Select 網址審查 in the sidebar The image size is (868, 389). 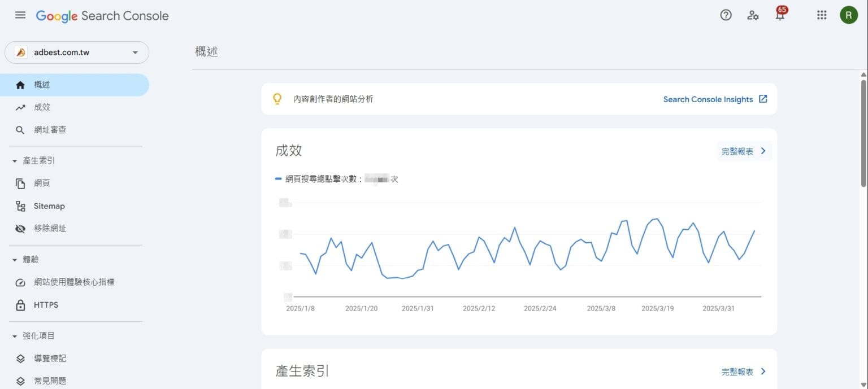point(50,130)
